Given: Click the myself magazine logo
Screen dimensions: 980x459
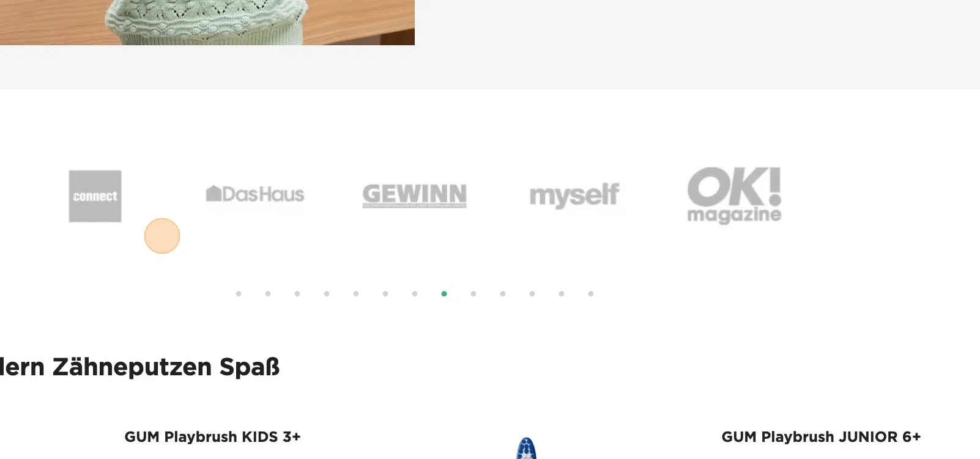Looking at the screenshot, I should [x=574, y=196].
